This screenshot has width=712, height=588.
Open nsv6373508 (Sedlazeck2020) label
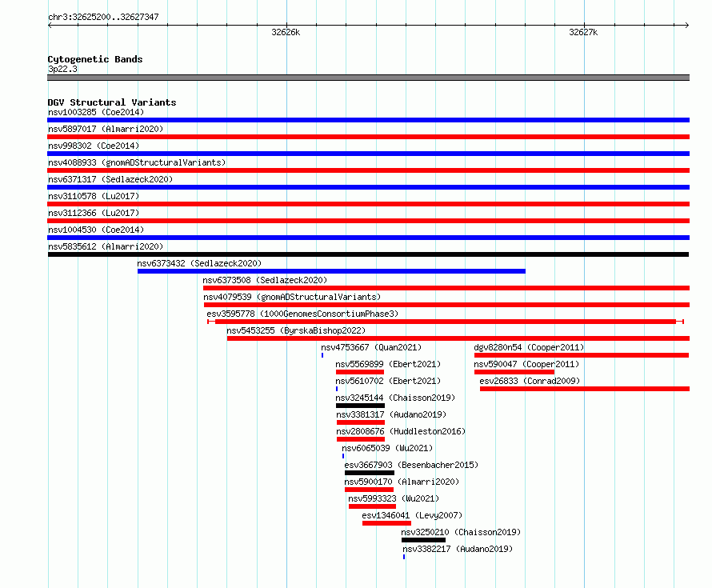coord(265,280)
